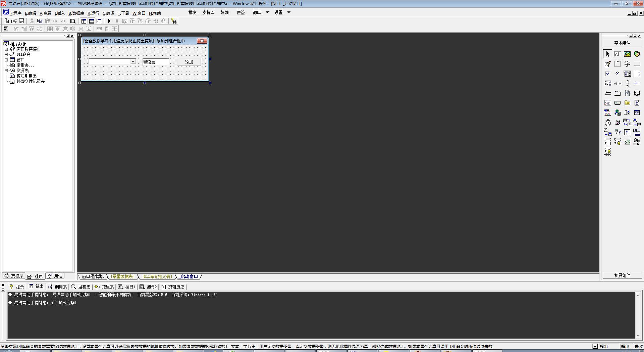Toggle the second panel layout button in toolbar
This screenshot has width=644, height=352.
pos(91,21)
